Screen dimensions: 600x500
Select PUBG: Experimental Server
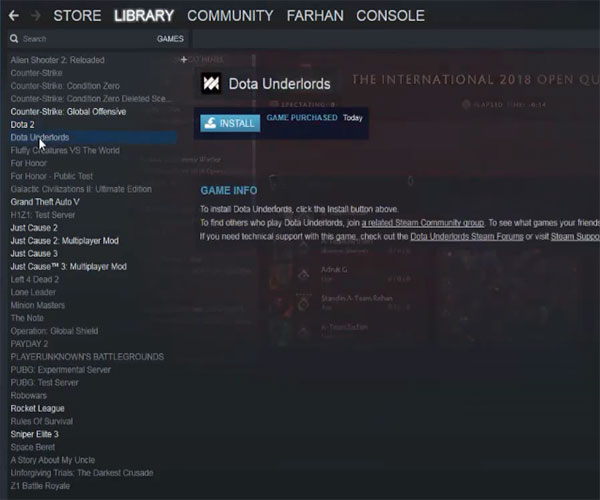60,370
